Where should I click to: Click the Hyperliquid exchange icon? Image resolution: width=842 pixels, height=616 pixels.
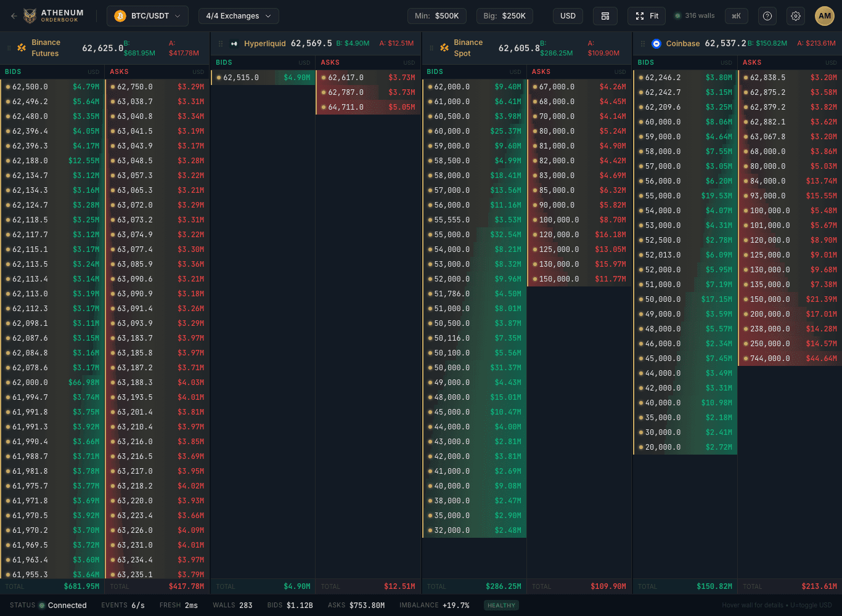[x=234, y=44]
